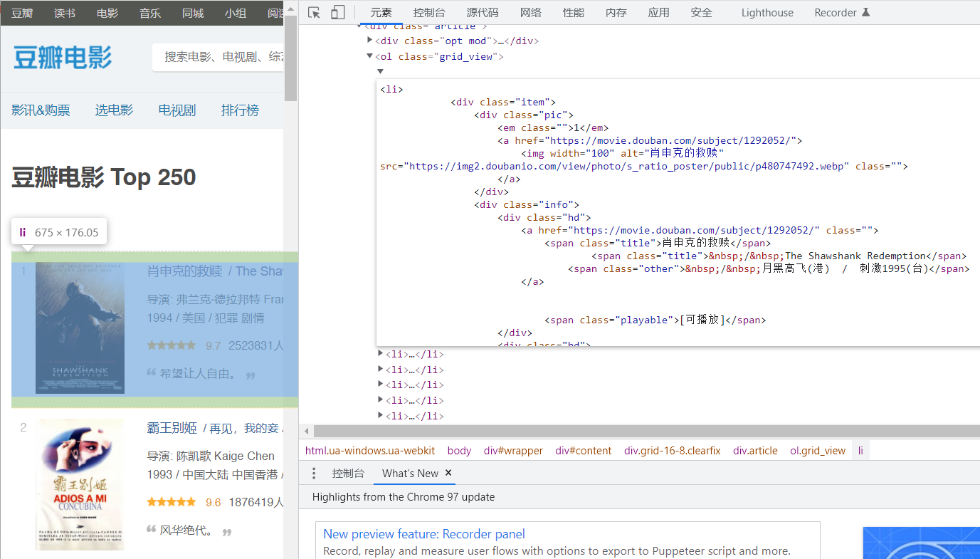Click 'Highlights from the Chrome 97 update' text

point(404,497)
